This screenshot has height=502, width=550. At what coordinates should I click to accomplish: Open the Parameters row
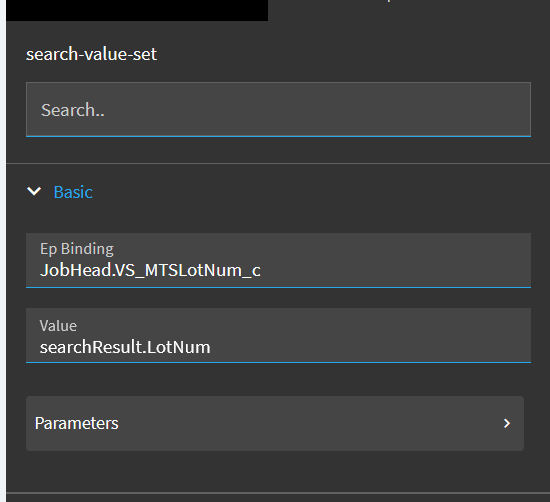point(275,423)
